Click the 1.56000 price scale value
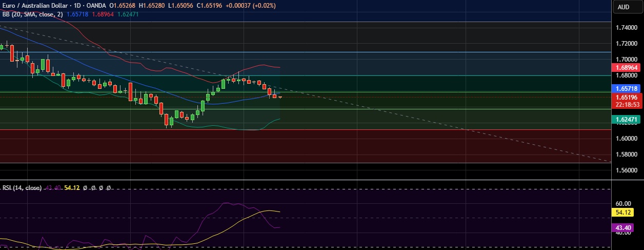644x250 pixels. (626, 170)
